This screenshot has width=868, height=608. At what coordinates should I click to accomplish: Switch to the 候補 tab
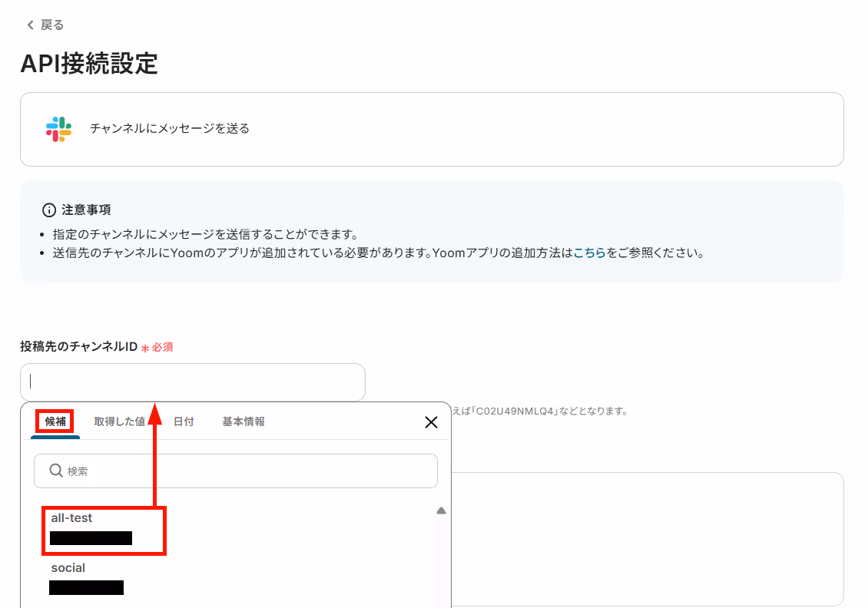click(x=55, y=421)
